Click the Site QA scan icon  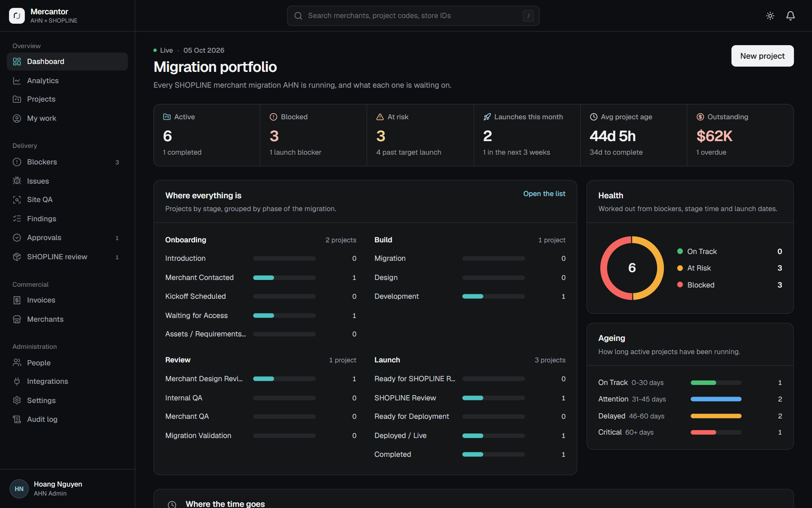17,199
